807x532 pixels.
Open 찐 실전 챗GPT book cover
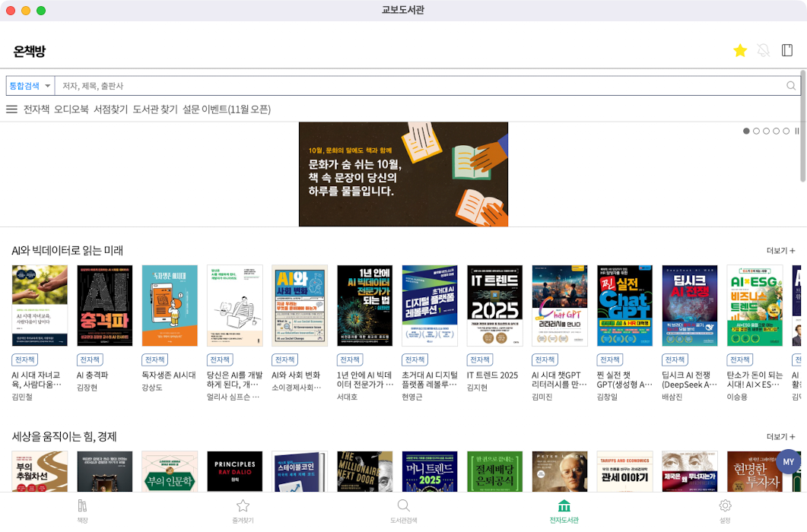pyautogui.click(x=624, y=306)
